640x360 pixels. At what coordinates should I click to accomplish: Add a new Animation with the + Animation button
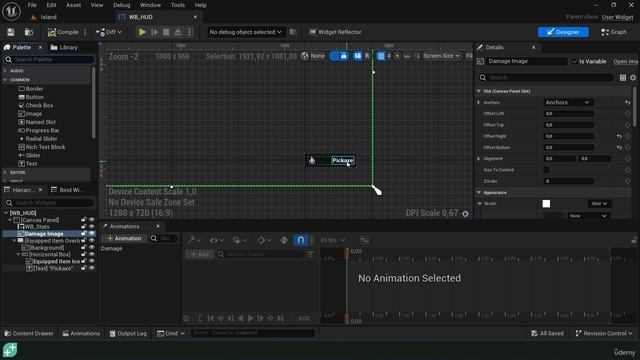(124, 238)
